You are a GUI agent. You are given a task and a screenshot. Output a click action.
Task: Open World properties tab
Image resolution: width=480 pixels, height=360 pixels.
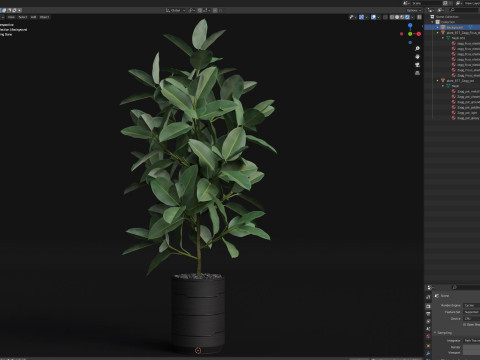click(x=428, y=336)
